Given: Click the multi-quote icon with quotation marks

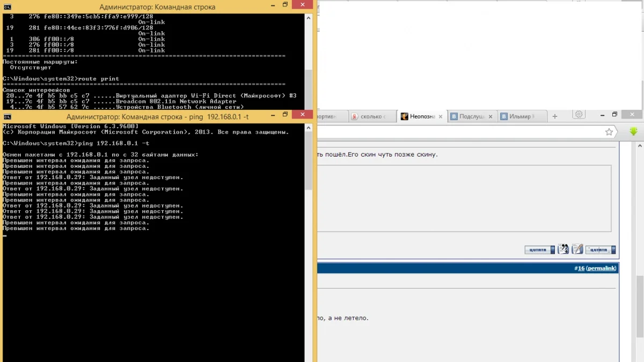Looking at the screenshot, I should point(563,249).
